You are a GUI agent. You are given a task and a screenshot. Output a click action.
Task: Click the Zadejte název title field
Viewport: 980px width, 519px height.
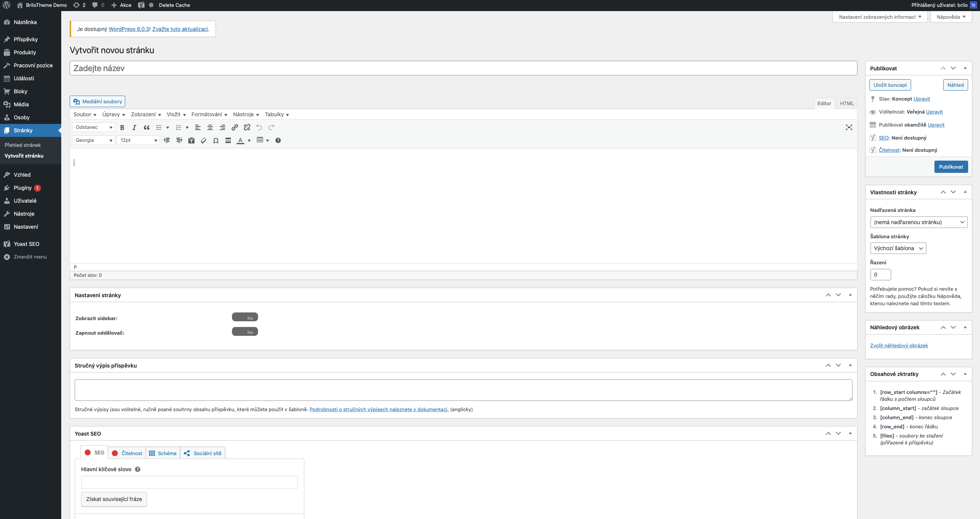[x=463, y=68]
